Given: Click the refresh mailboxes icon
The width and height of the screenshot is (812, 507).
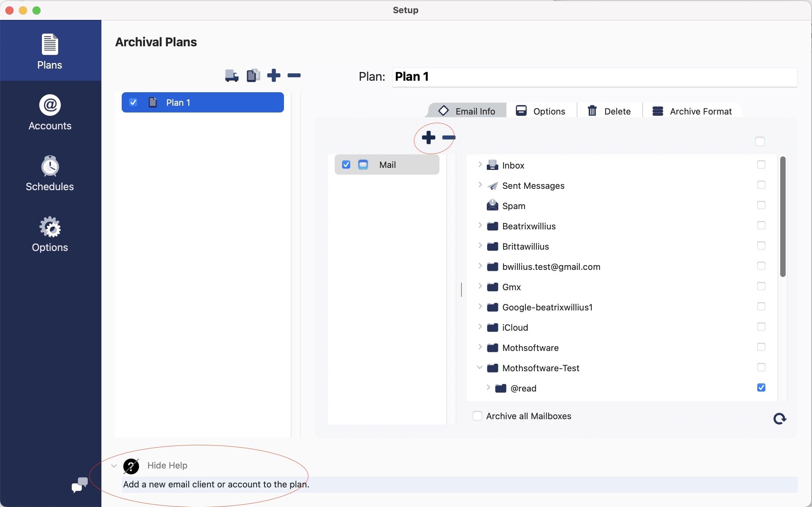Looking at the screenshot, I should coord(780,419).
